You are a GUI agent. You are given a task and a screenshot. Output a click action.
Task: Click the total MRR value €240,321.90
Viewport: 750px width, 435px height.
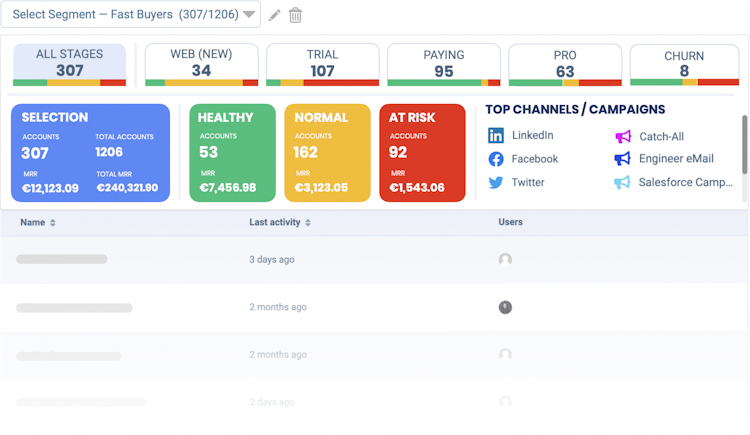tap(127, 188)
